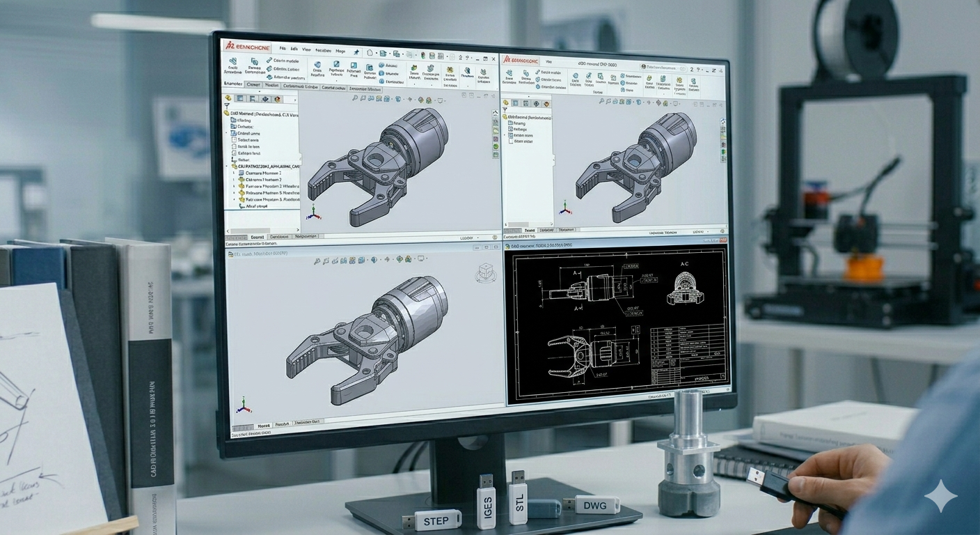This screenshot has height=535, width=980.
Task: Expand 'Pati cone Pnpatam S' component row
Action: pyautogui.click(x=234, y=199)
